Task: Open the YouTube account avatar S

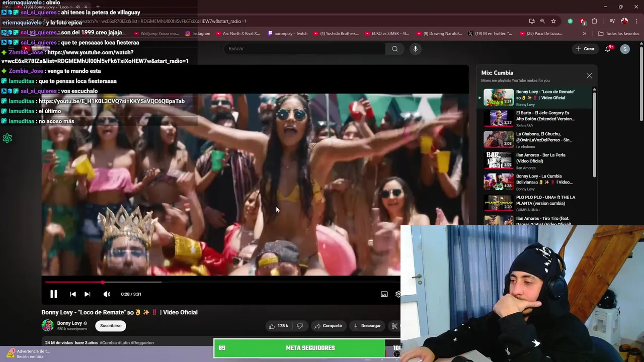Action: pyautogui.click(x=625, y=49)
